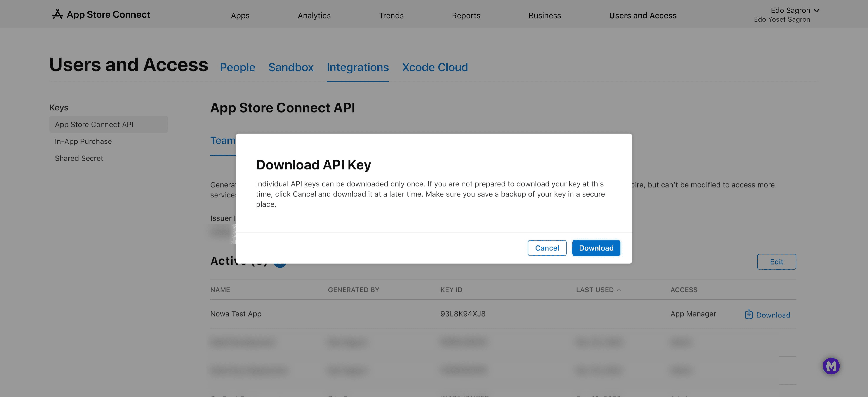Open Shared Secret from the sidebar

[79, 158]
